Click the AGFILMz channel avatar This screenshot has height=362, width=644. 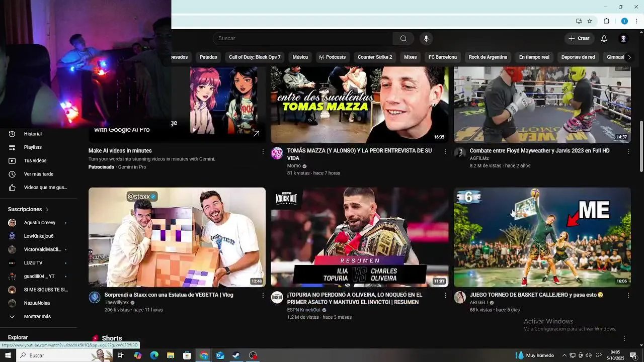460,153
